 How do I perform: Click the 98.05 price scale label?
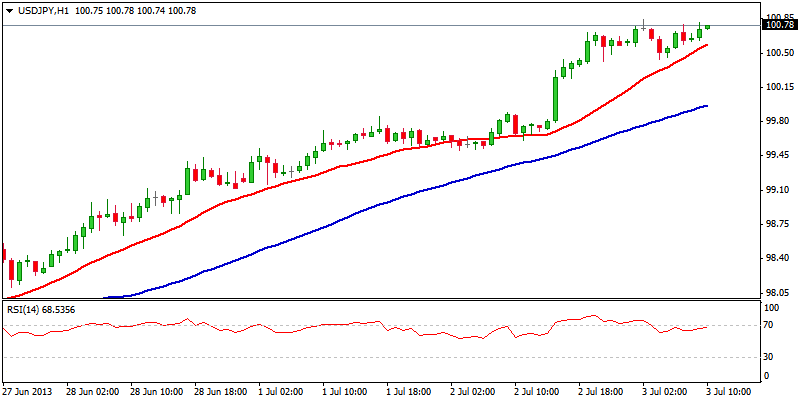click(777, 293)
